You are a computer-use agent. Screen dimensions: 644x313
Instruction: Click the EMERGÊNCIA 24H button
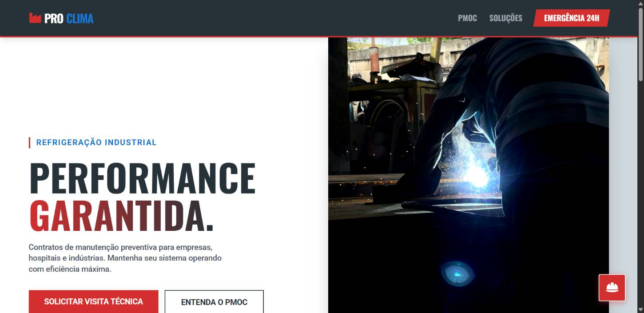tap(572, 18)
